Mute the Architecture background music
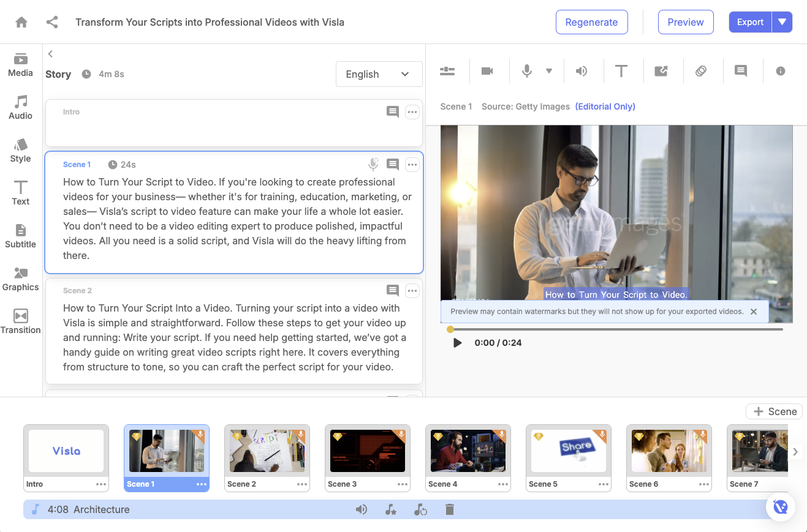 [362, 509]
